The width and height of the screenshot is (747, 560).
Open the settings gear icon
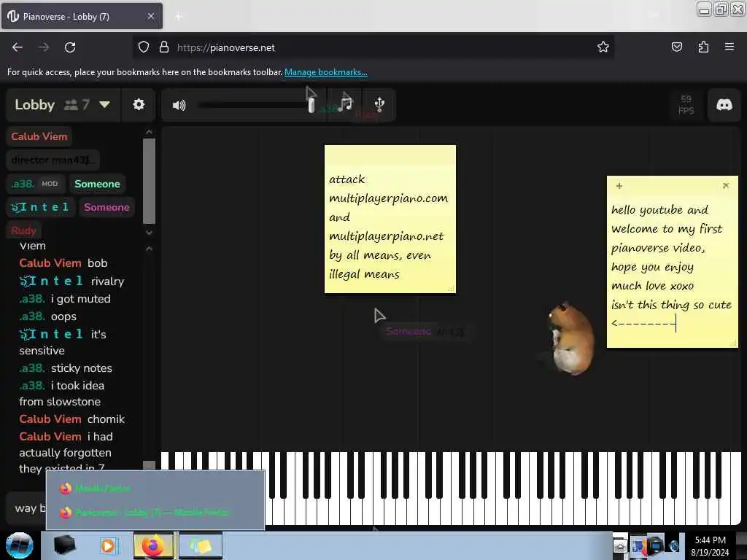coord(139,104)
